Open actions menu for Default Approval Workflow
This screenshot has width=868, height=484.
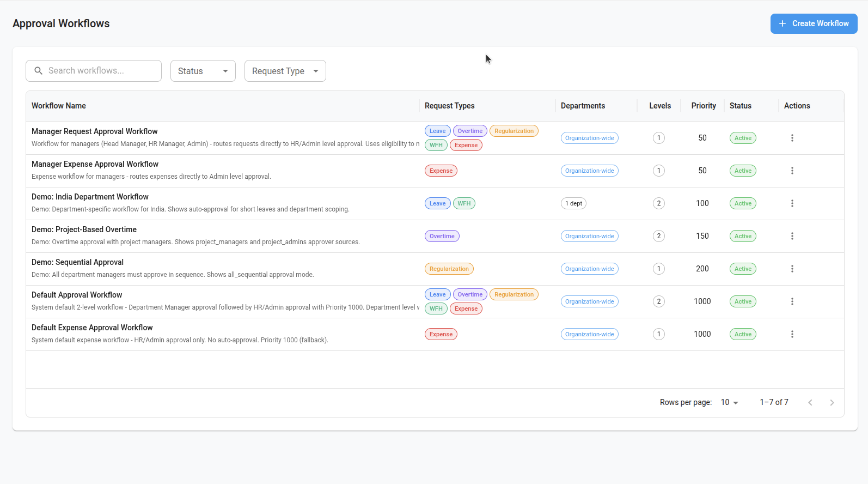[792, 301]
